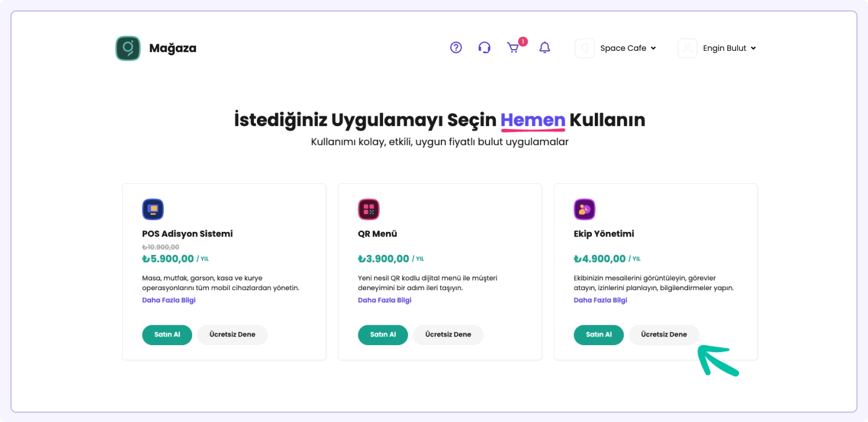Click Ücretsiz Dene for POS Adisyon Sistemi

232,335
